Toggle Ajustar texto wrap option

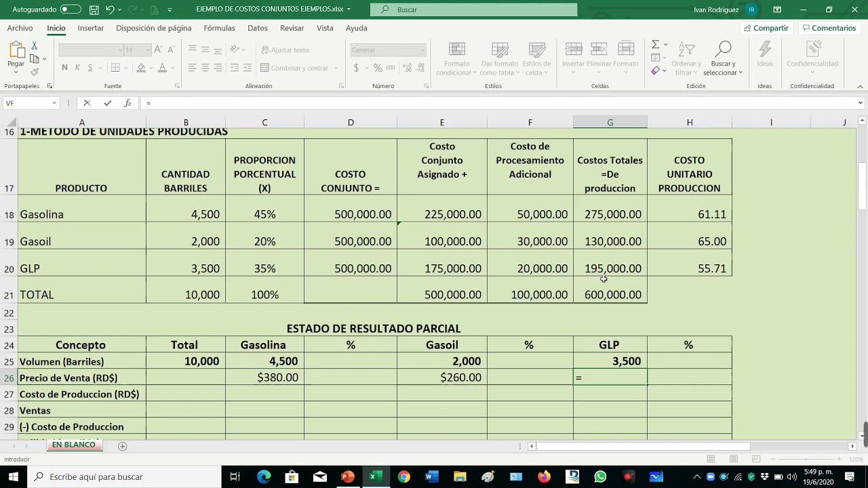click(285, 50)
